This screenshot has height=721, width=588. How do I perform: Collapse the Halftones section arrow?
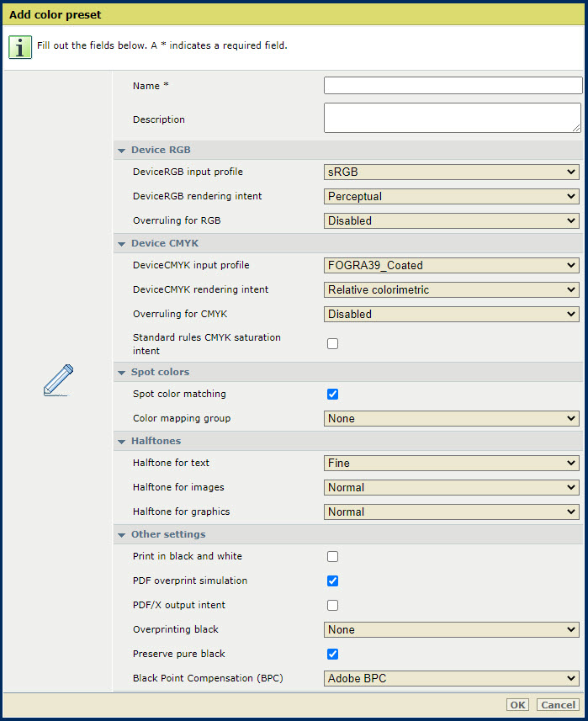coord(121,441)
